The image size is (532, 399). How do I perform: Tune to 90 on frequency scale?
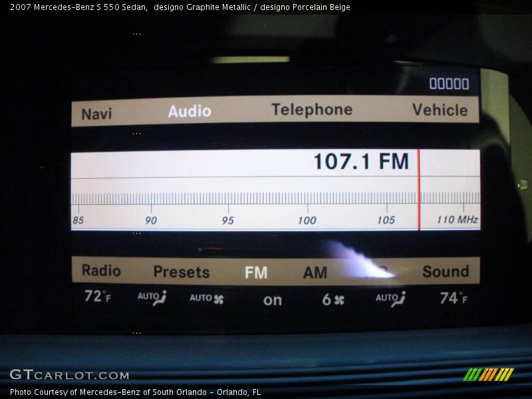click(x=151, y=221)
